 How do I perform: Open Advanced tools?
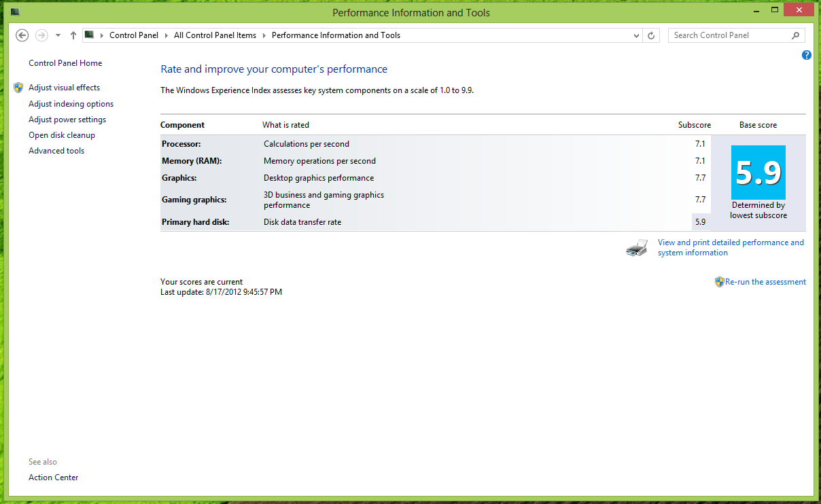coord(56,151)
